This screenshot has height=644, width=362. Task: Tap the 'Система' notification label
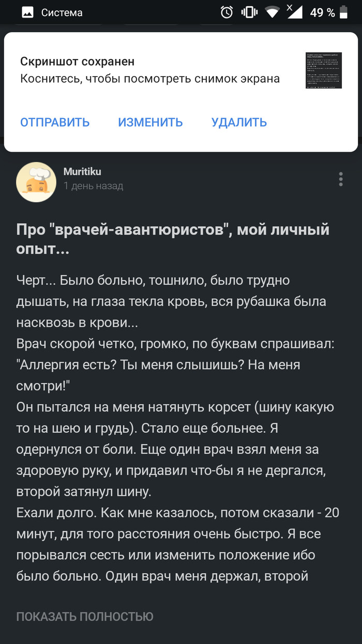tap(62, 12)
